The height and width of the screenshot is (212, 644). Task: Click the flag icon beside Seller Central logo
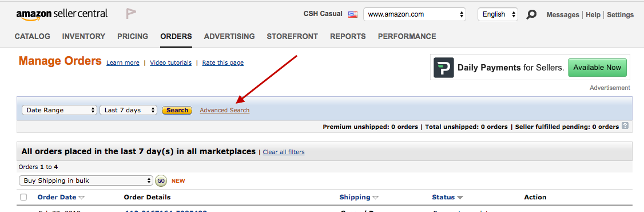click(131, 14)
